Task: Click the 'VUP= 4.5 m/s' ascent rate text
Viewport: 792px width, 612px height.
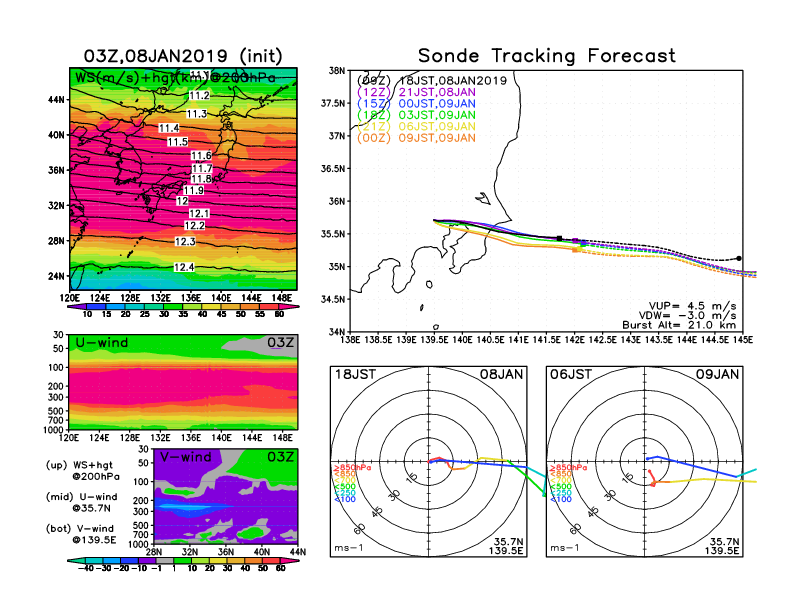Action: [x=692, y=306]
